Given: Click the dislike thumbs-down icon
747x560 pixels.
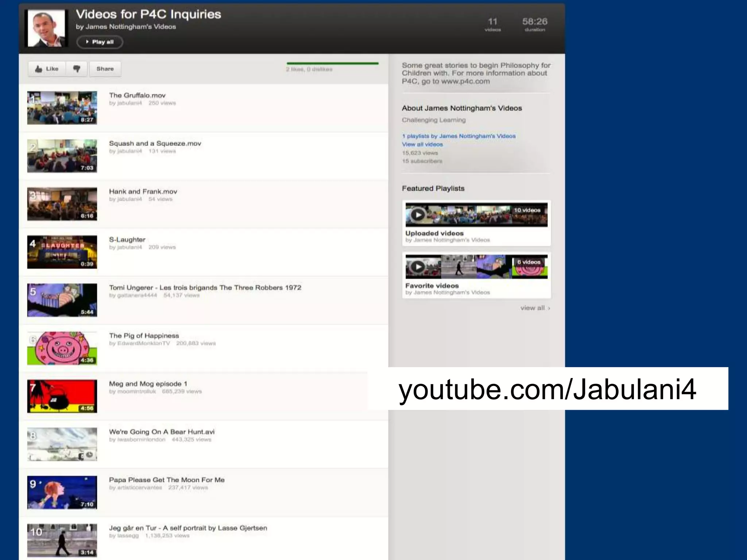Looking at the screenshot, I should pyautogui.click(x=77, y=69).
